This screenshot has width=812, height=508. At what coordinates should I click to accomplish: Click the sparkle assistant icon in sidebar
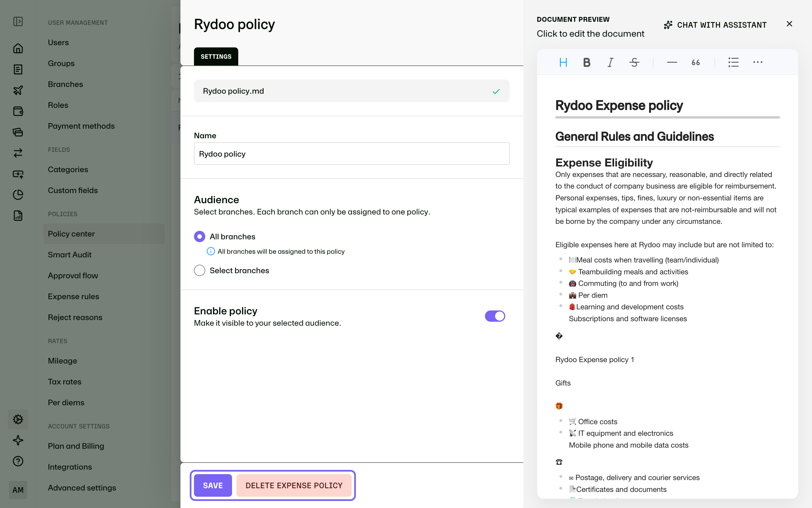click(x=18, y=441)
